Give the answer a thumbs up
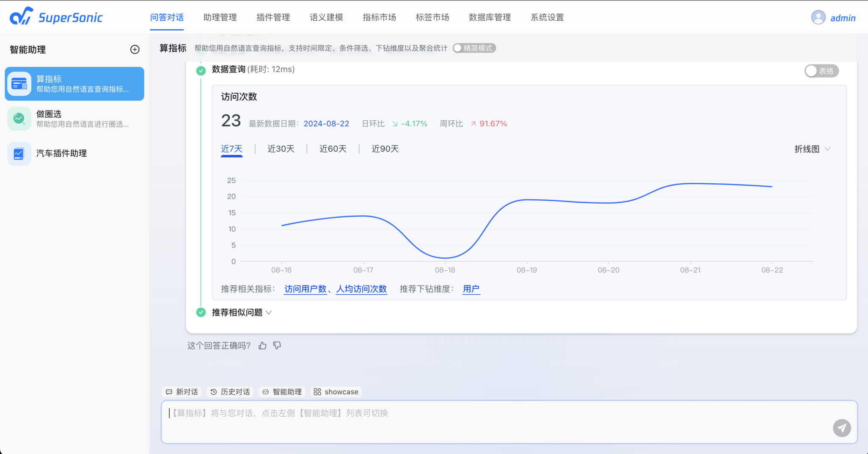 click(262, 345)
